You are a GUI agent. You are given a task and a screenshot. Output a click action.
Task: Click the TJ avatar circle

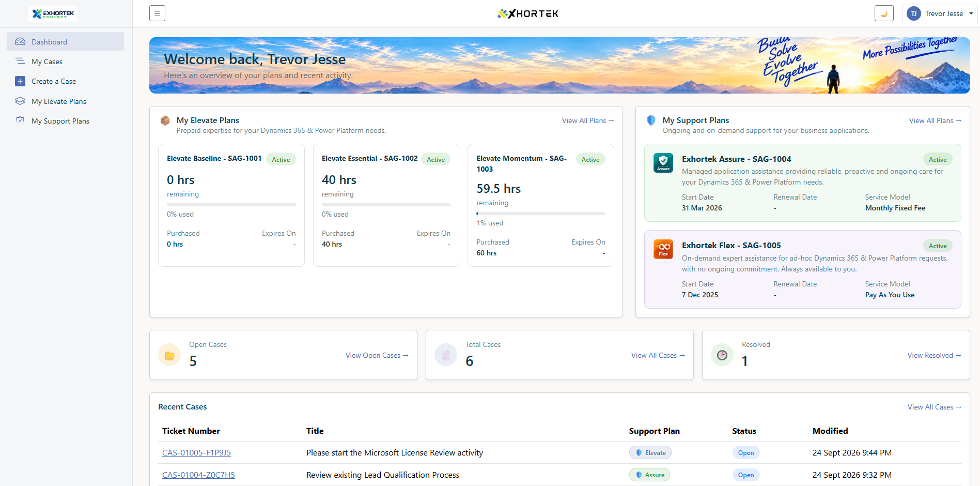(x=914, y=14)
